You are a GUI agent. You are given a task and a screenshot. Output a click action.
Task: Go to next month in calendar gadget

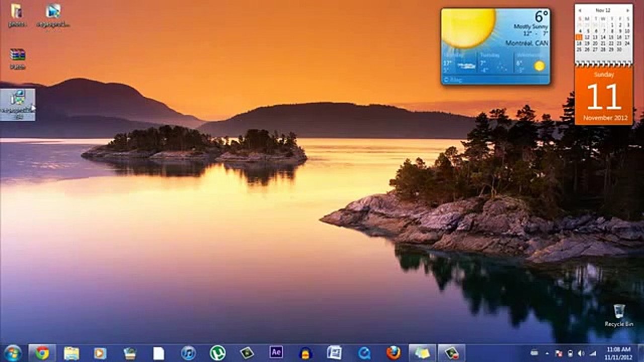628,10
